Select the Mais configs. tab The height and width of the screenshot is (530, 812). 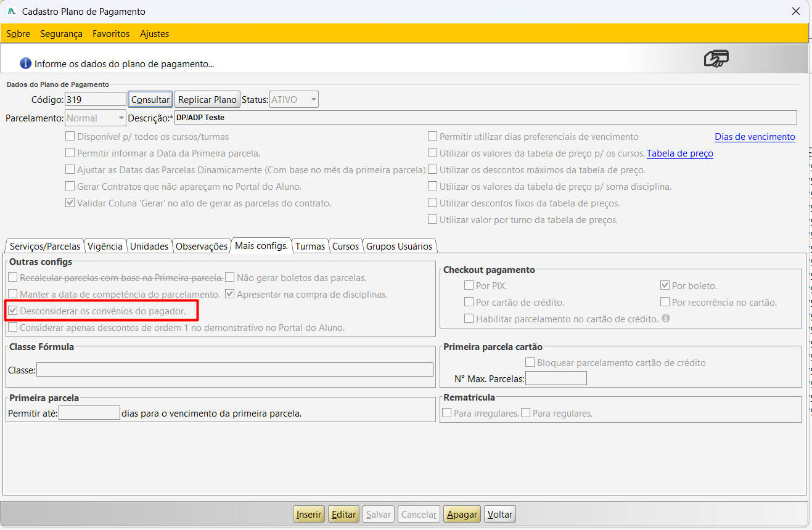(261, 245)
